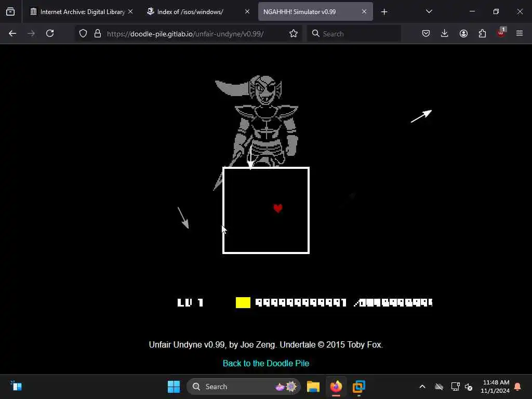
Task: Go forward one page
Action: tap(31, 34)
